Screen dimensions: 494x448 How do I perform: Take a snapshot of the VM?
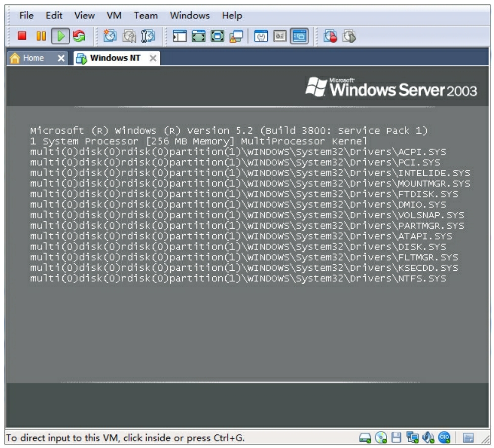[109, 36]
